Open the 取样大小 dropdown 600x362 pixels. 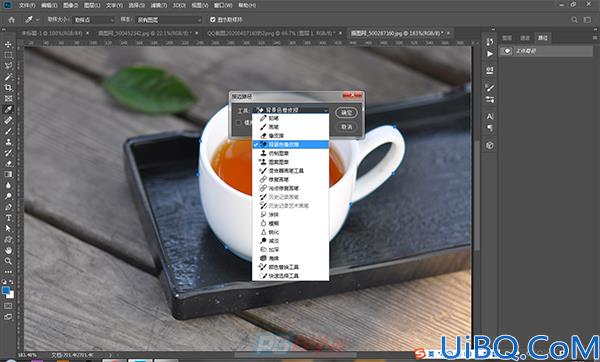tap(93, 20)
